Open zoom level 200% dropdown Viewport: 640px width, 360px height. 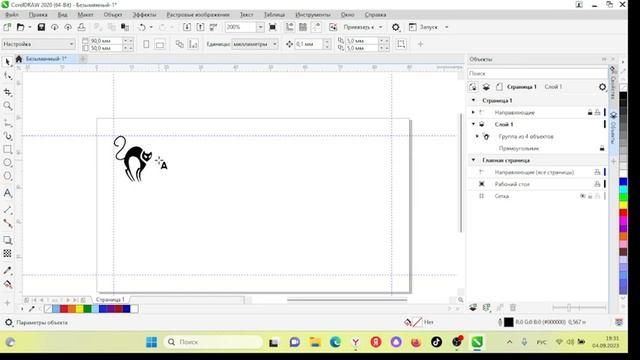[x=260, y=27]
